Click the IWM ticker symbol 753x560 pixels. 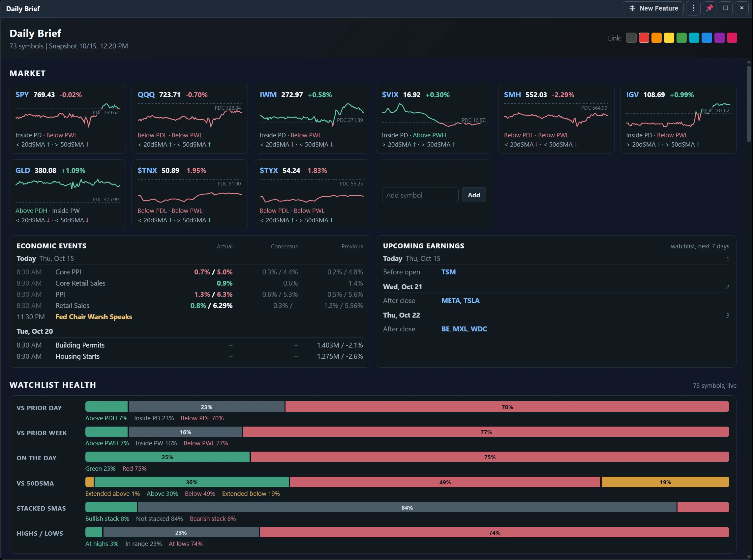click(x=268, y=95)
